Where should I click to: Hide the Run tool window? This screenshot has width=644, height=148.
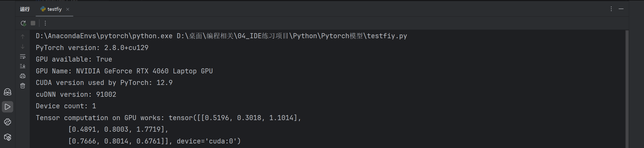pyautogui.click(x=621, y=9)
